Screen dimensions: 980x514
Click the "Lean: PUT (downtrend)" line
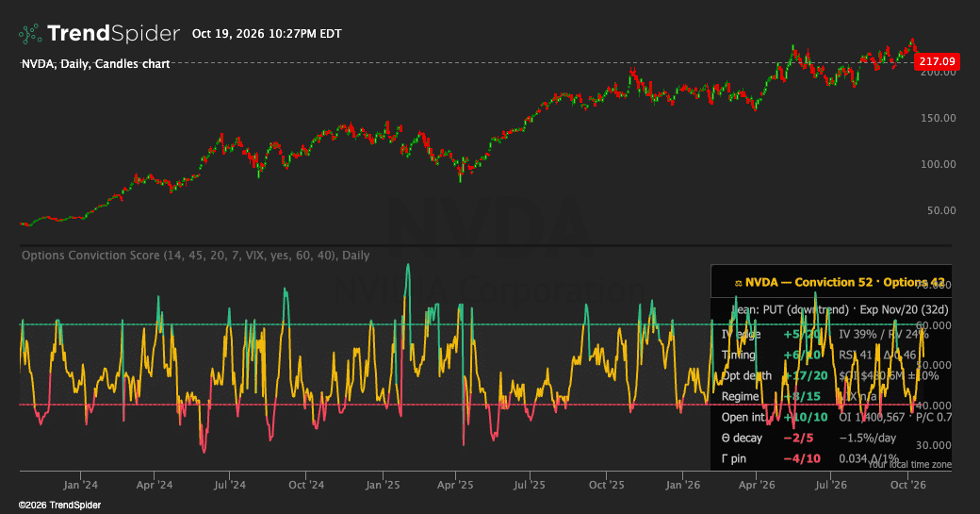click(x=790, y=309)
